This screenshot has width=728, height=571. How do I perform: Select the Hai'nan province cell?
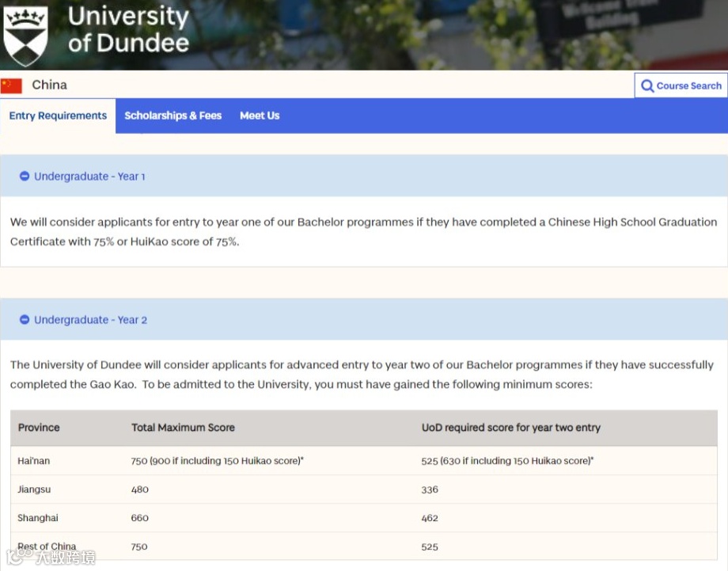point(34,461)
